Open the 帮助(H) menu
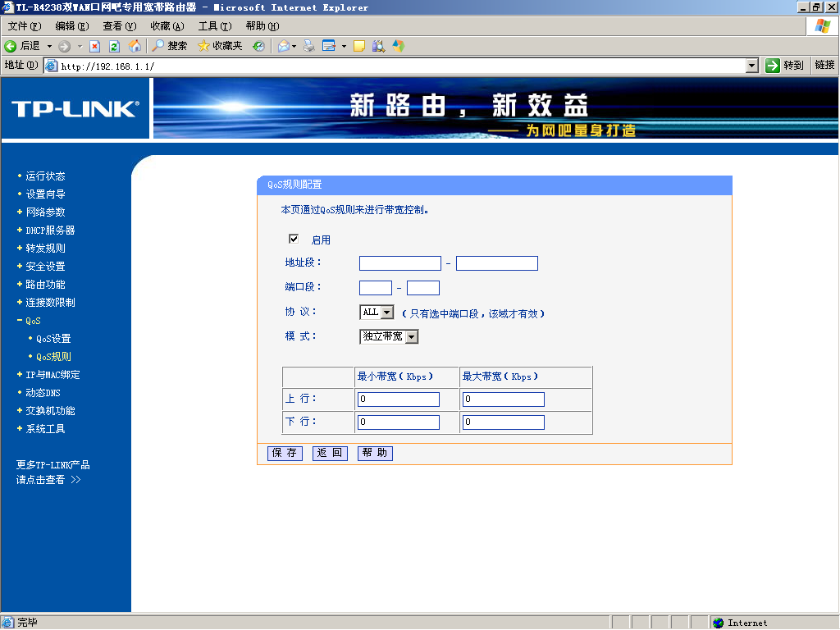Image resolution: width=840 pixels, height=630 pixels. tap(262, 26)
